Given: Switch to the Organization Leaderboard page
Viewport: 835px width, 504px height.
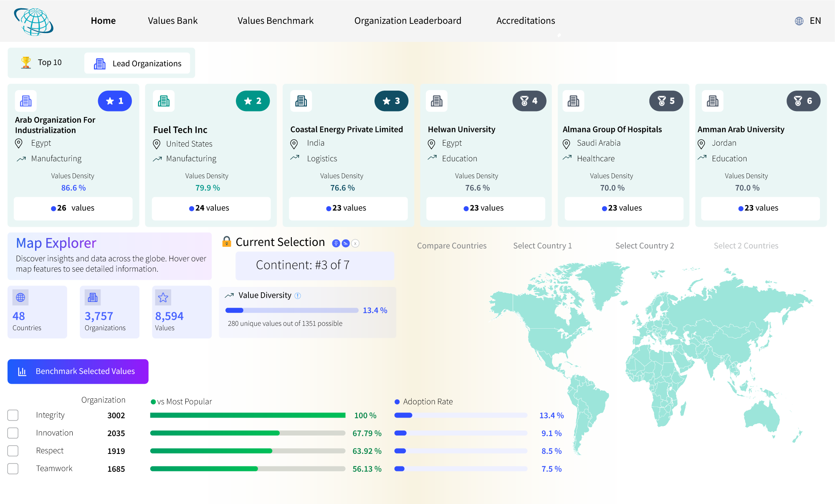Looking at the screenshot, I should pyautogui.click(x=407, y=20).
